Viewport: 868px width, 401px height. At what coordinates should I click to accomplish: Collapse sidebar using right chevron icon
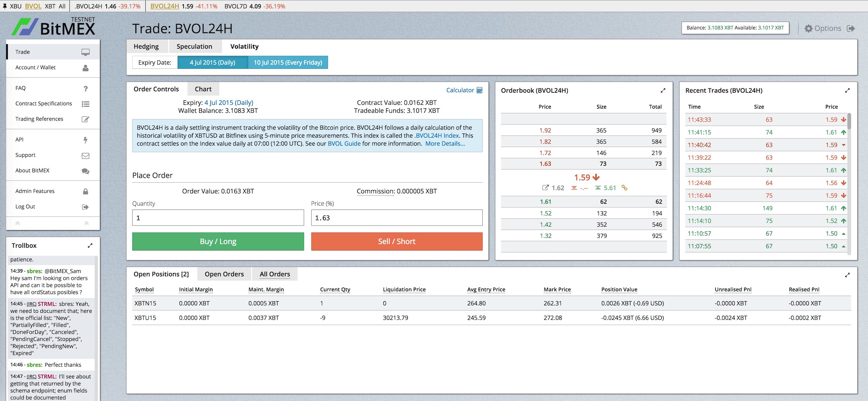coord(87,223)
